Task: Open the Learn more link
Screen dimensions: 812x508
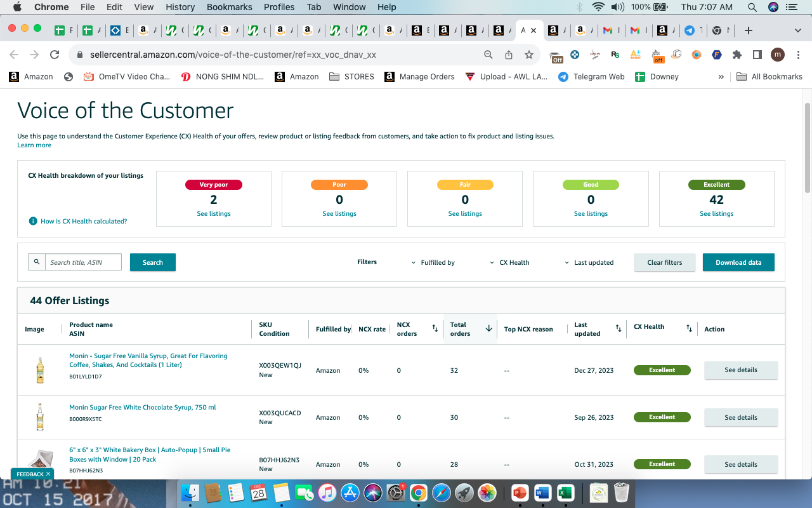Action: (34, 145)
